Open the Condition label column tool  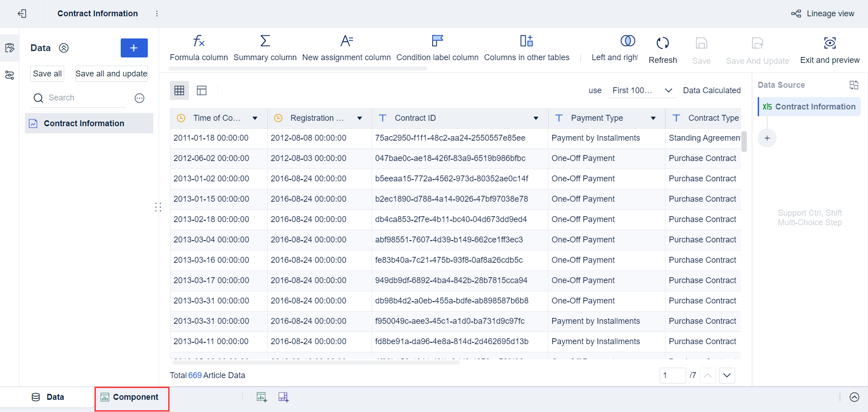click(437, 47)
